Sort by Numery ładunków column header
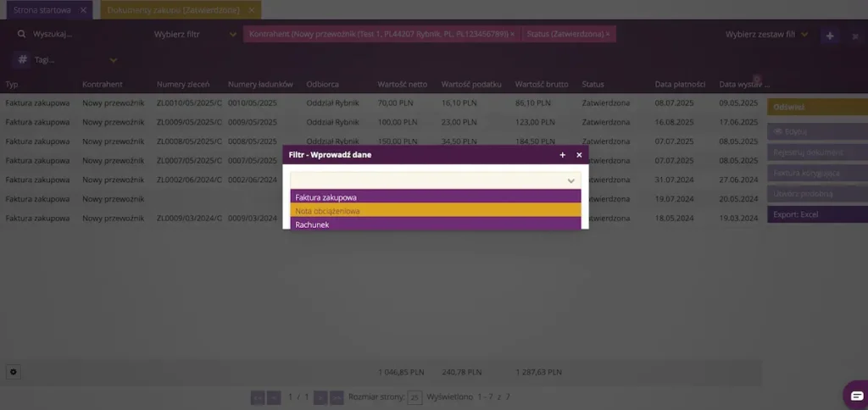The image size is (868, 410). tap(260, 85)
